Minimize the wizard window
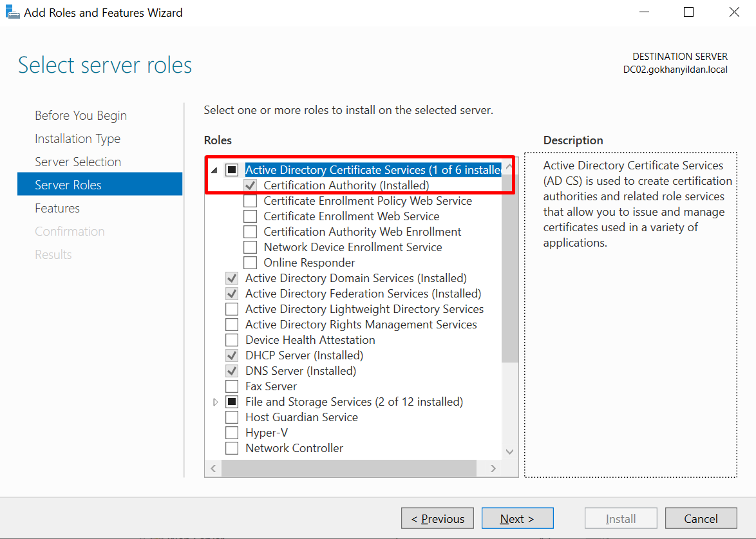The width and height of the screenshot is (756, 539). pos(644,12)
